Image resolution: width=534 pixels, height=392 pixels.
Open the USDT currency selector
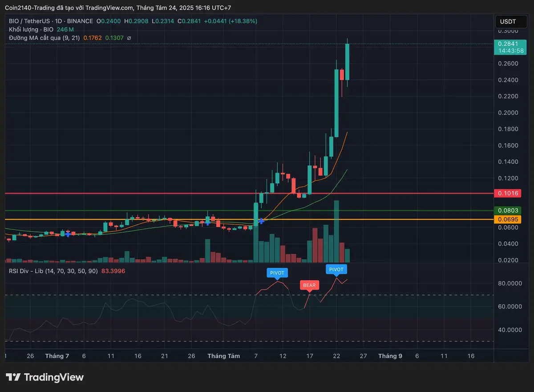[x=508, y=21]
